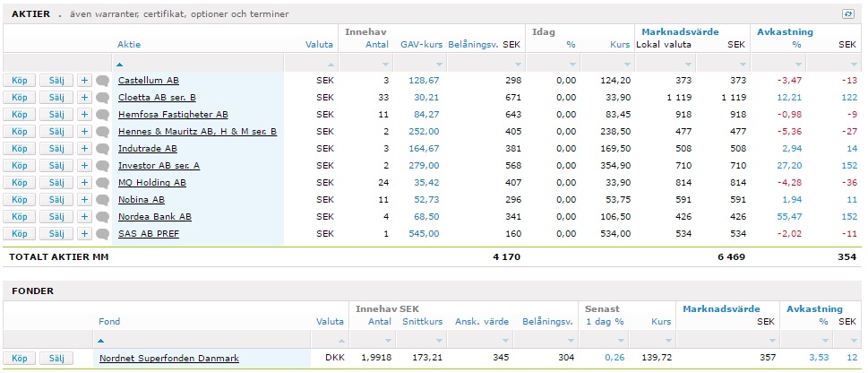868x373 pixels.
Task: Sort stocks by Kurs column arrow
Action: pos(627,65)
